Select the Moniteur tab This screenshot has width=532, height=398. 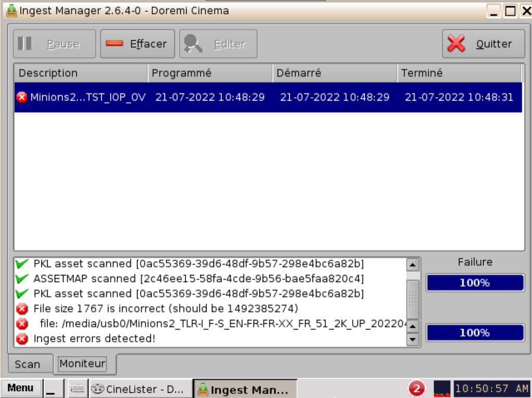click(83, 364)
